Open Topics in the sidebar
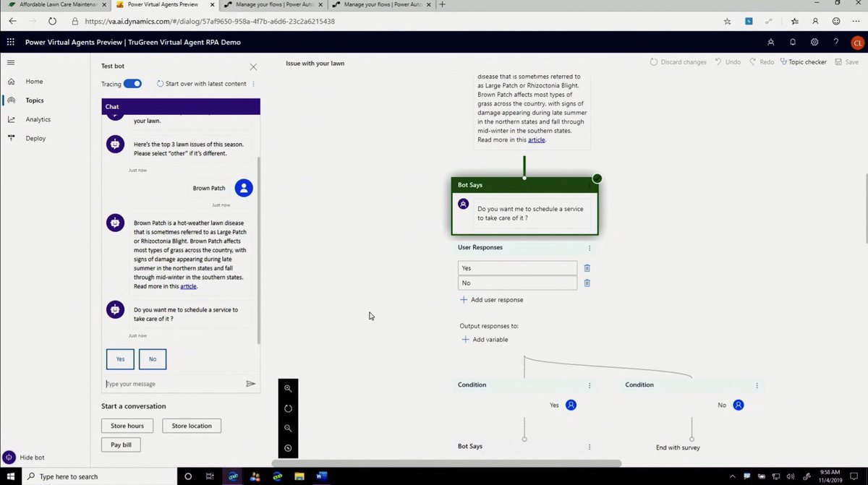The width and height of the screenshot is (868, 485). click(34, 100)
